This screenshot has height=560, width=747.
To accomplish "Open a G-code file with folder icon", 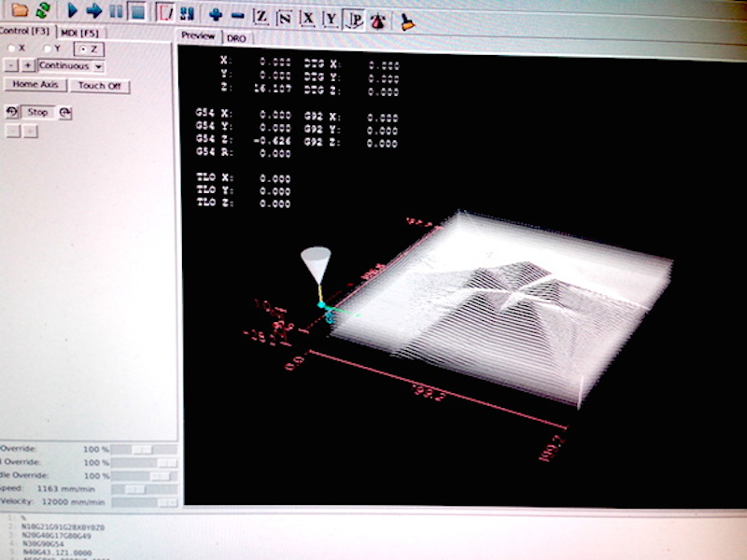I will coord(20,9).
